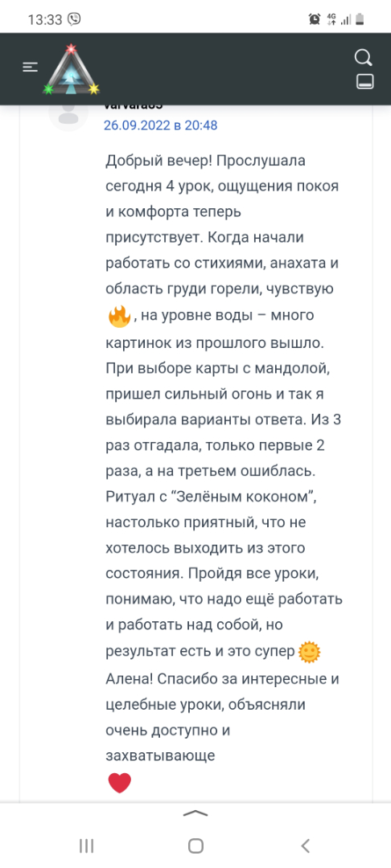Tap the red heart emoji

119,783
